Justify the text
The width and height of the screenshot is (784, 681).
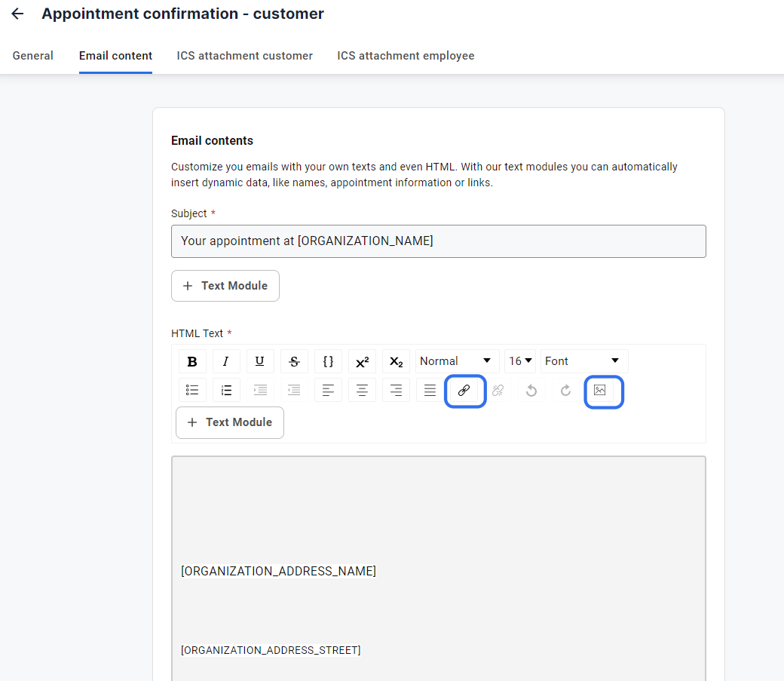pyautogui.click(x=430, y=391)
